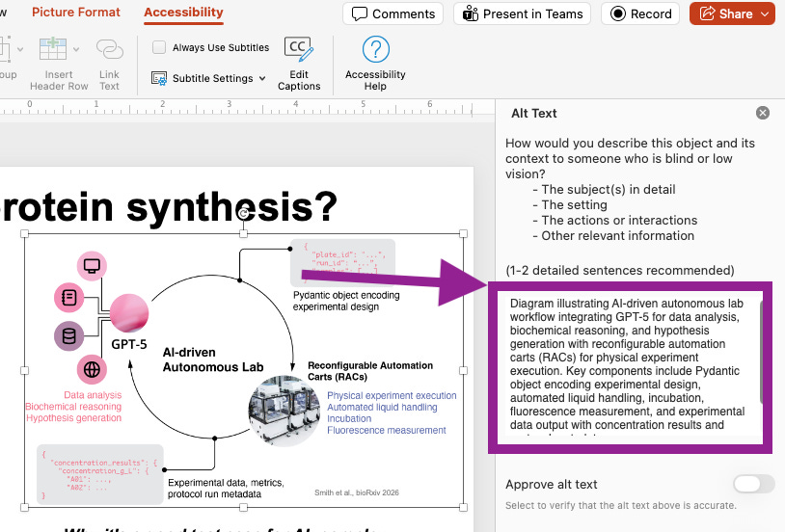785x532 pixels.
Task: Close the Alt Text pane
Action: point(763,113)
